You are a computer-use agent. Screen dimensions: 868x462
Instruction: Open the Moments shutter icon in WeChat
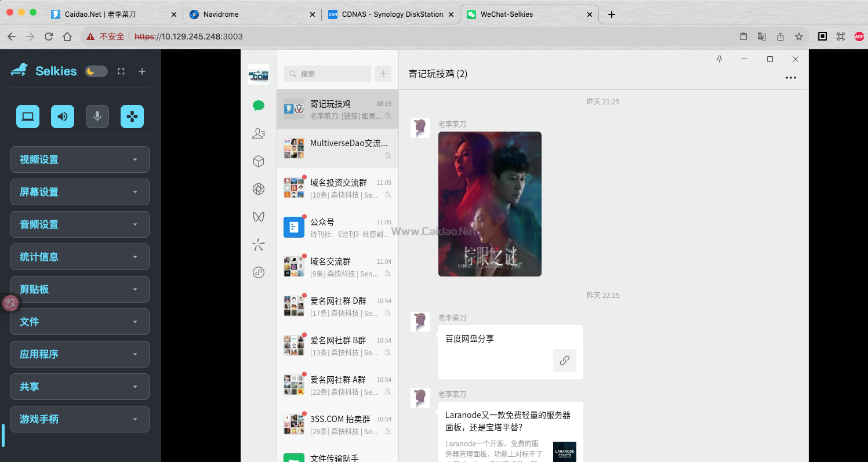tap(259, 189)
